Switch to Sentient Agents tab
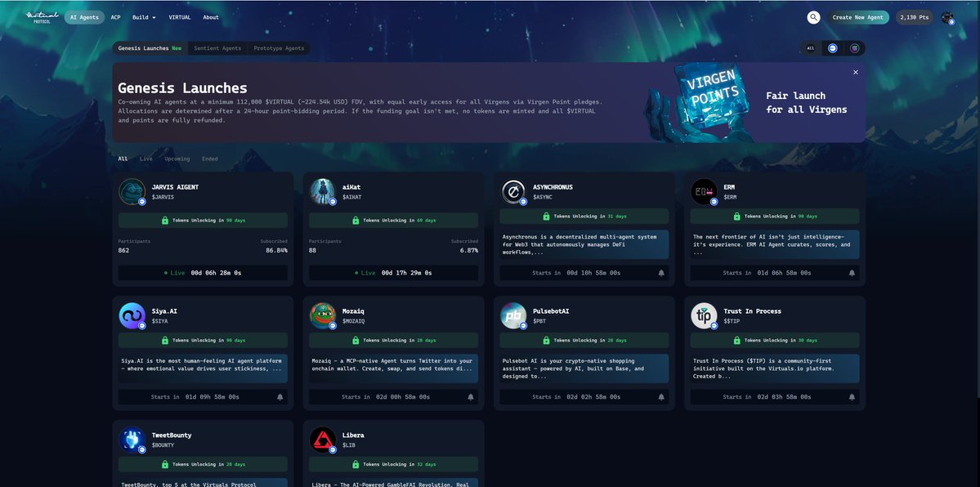The width and height of the screenshot is (980, 487). point(217,48)
